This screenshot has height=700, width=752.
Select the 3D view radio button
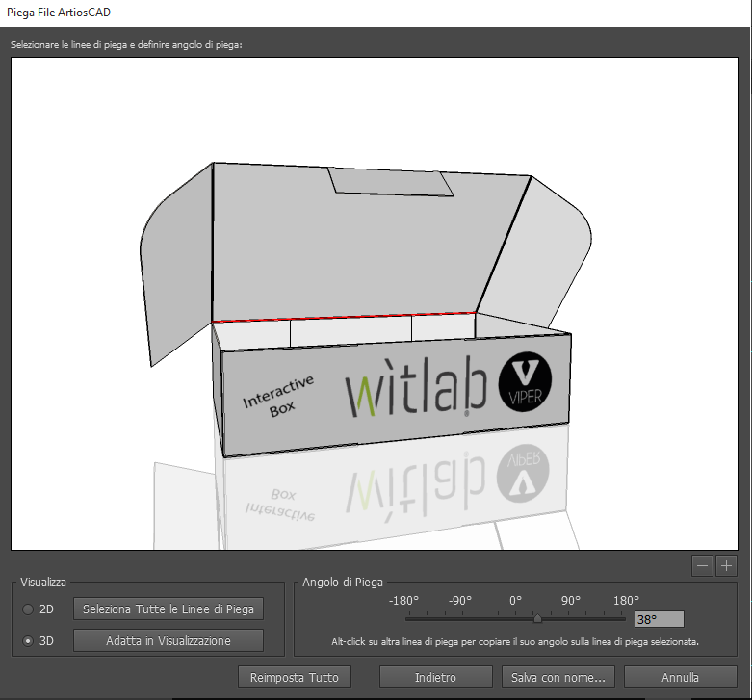coord(28,641)
